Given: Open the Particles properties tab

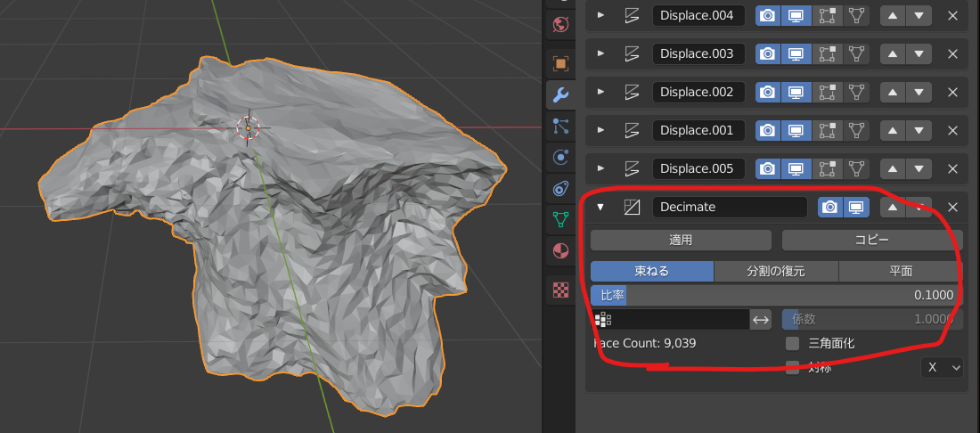Looking at the screenshot, I should pyautogui.click(x=560, y=127).
